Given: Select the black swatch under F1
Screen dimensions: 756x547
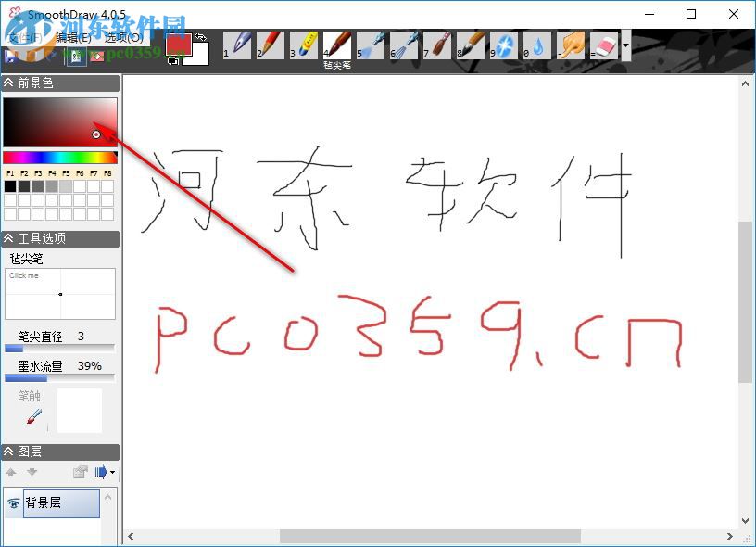Looking at the screenshot, I should [9, 185].
